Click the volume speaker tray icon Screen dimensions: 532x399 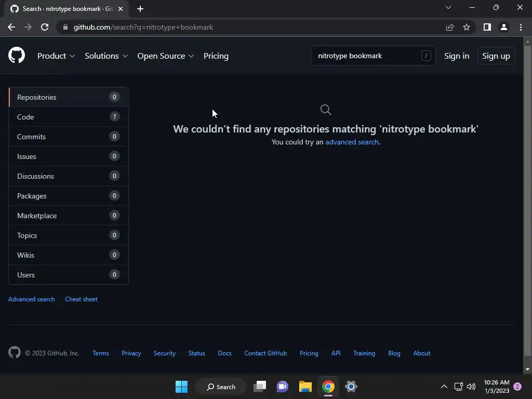tap(471, 387)
